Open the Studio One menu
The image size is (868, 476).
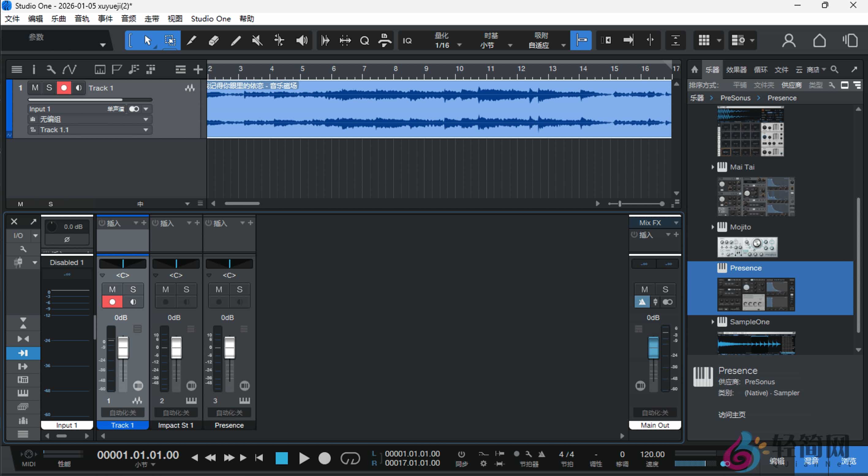pos(211,19)
